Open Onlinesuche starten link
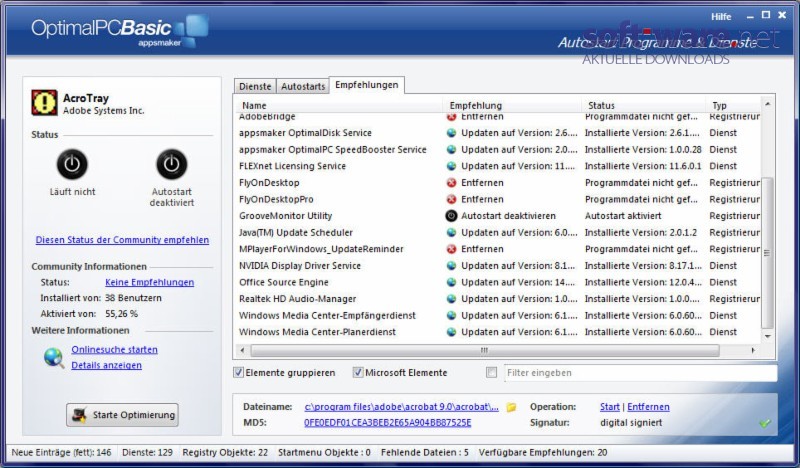Screen dimensions: 800x468 coord(114,350)
